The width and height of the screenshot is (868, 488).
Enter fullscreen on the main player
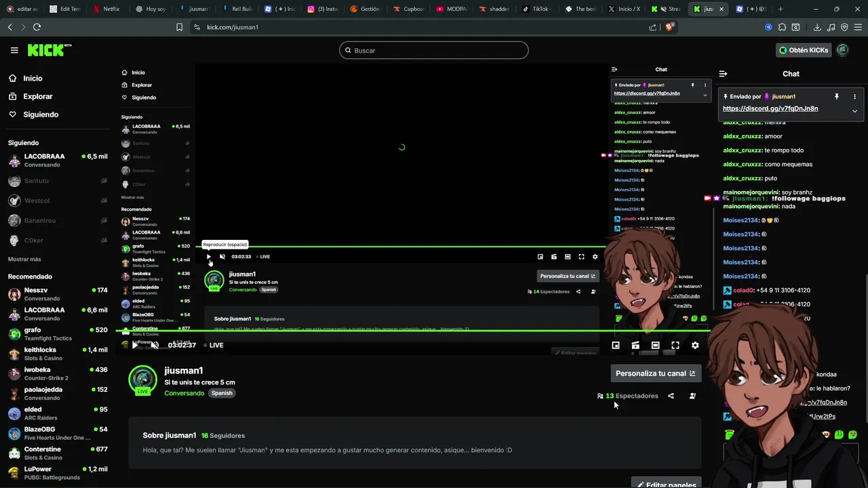(675, 345)
